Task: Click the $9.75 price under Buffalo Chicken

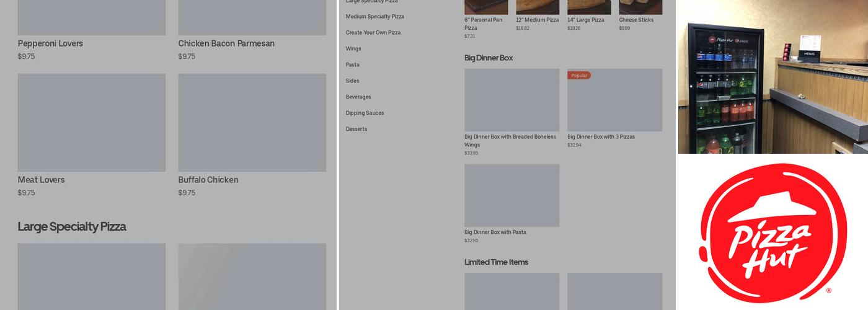Action: (x=187, y=193)
